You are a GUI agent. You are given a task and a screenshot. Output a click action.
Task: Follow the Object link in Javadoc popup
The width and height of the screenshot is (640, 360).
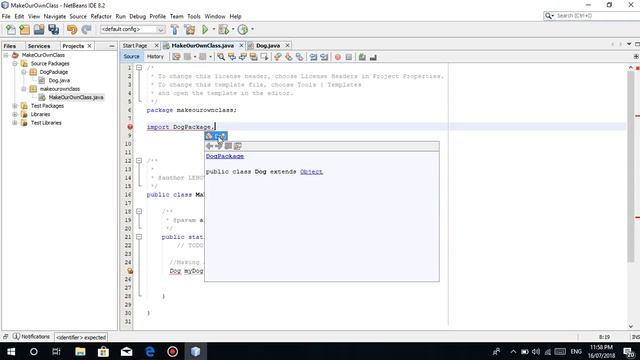click(x=311, y=172)
